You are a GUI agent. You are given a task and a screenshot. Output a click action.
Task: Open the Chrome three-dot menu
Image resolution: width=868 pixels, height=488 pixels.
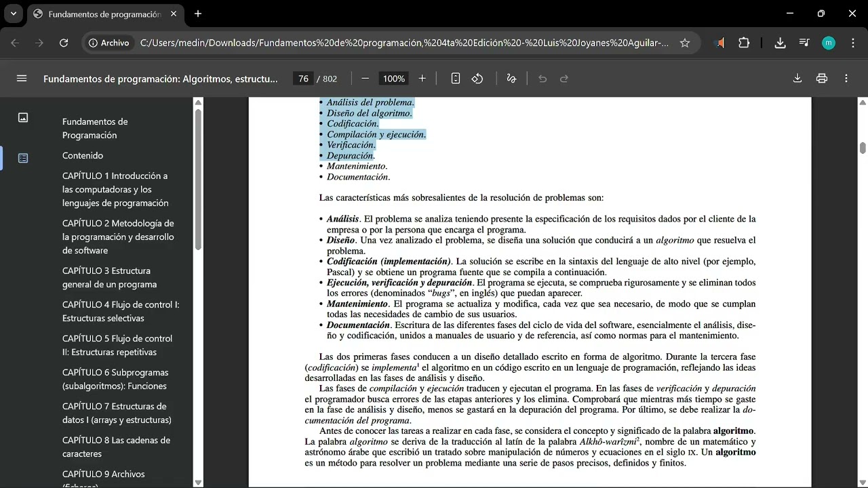[853, 43]
